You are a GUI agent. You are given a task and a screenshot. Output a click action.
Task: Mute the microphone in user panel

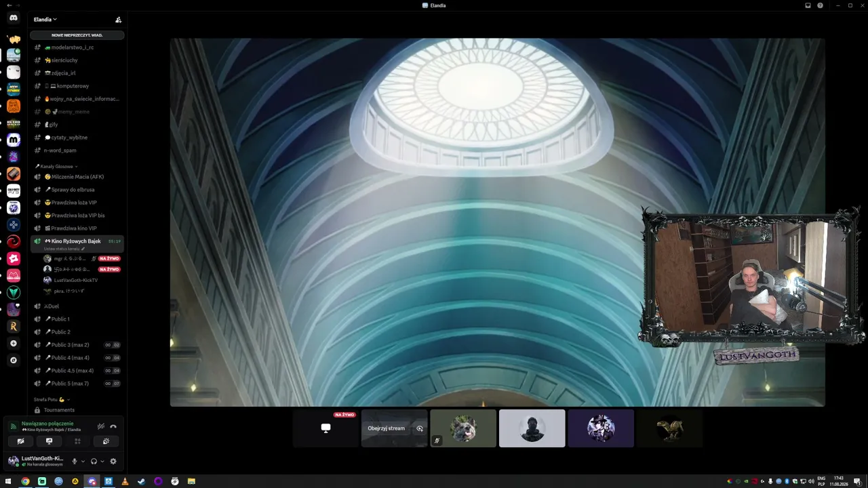(75, 462)
